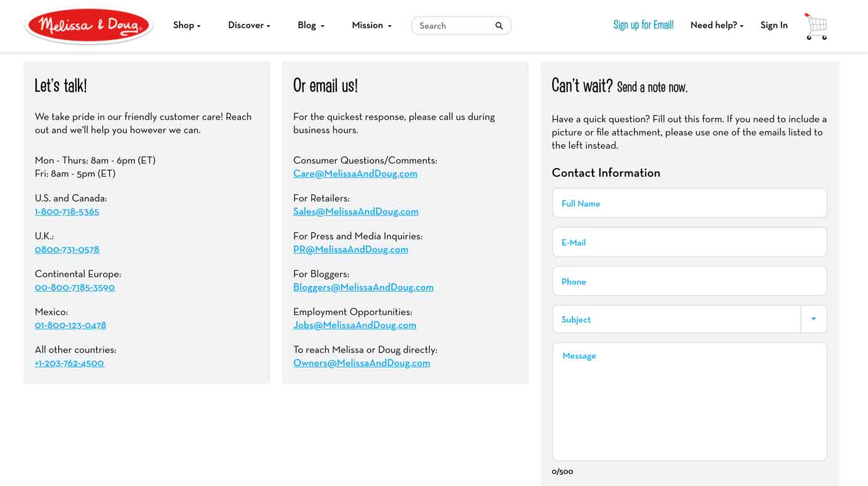The height and width of the screenshot is (486, 868).
Task: Select the E-Mail input field
Action: point(689,242)
